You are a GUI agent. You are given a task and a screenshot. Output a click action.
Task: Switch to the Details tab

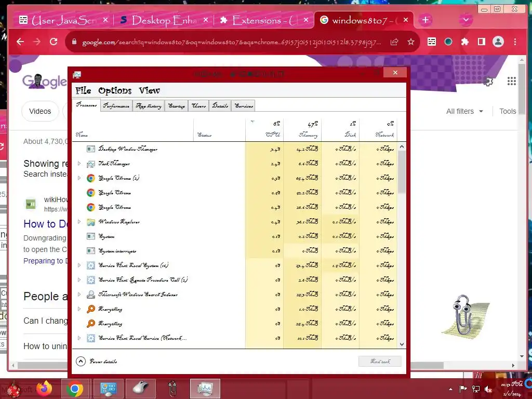(220, 106)
